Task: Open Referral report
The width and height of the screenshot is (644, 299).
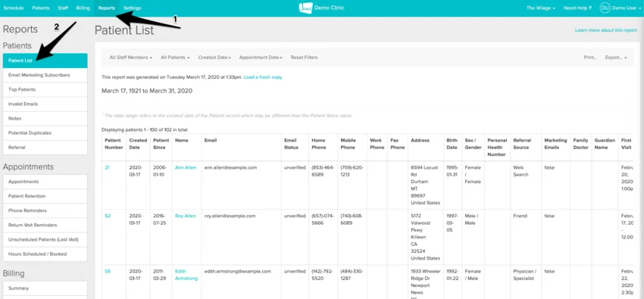Action: pyautogui.click(x=45, y=148)
